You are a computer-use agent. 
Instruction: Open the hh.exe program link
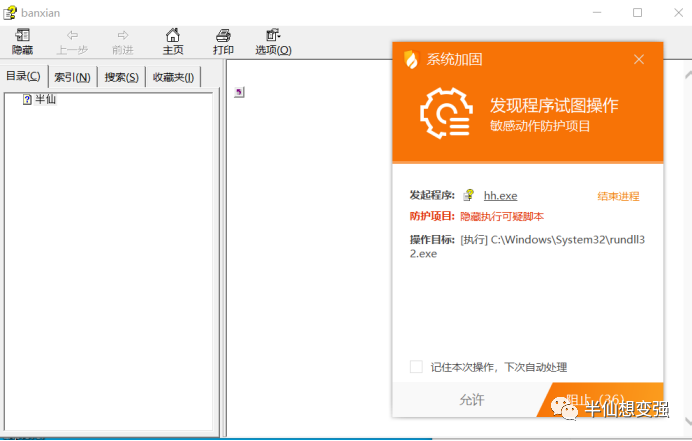point(500,196)
